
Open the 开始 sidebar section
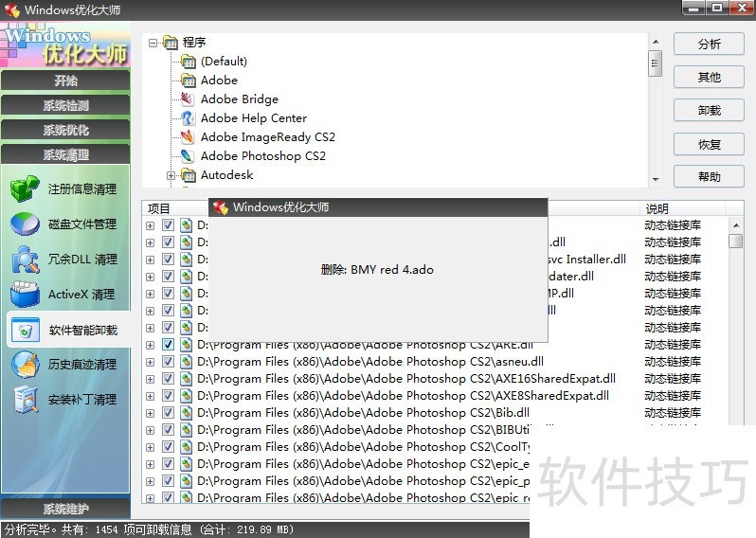point(65,81)
